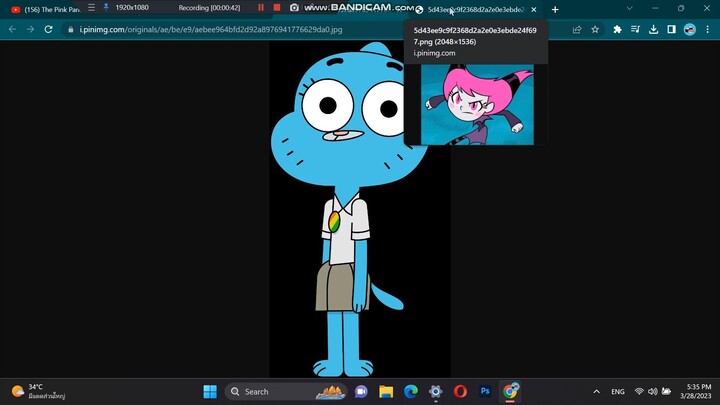Switch to The Pink Panther YouTube tab
The height and width of the screenshot is (405, 720).
coord(46,9)
